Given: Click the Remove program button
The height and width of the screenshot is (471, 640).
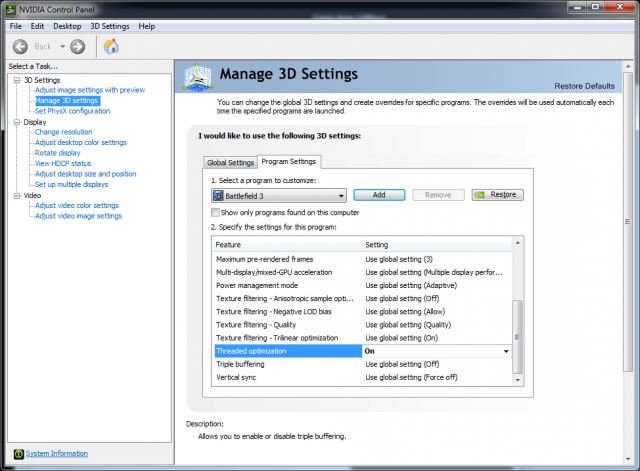Looking at the screenshot, I should [x=438, y=195].
